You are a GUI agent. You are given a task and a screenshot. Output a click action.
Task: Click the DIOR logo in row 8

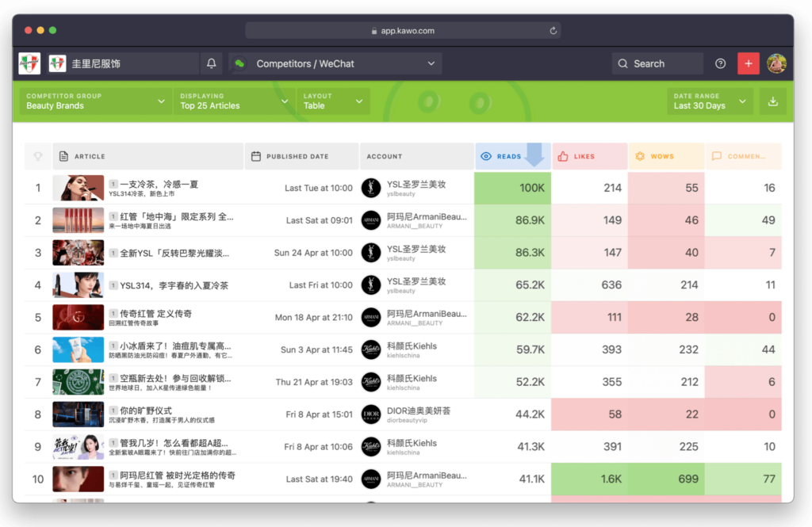(371, 414)
